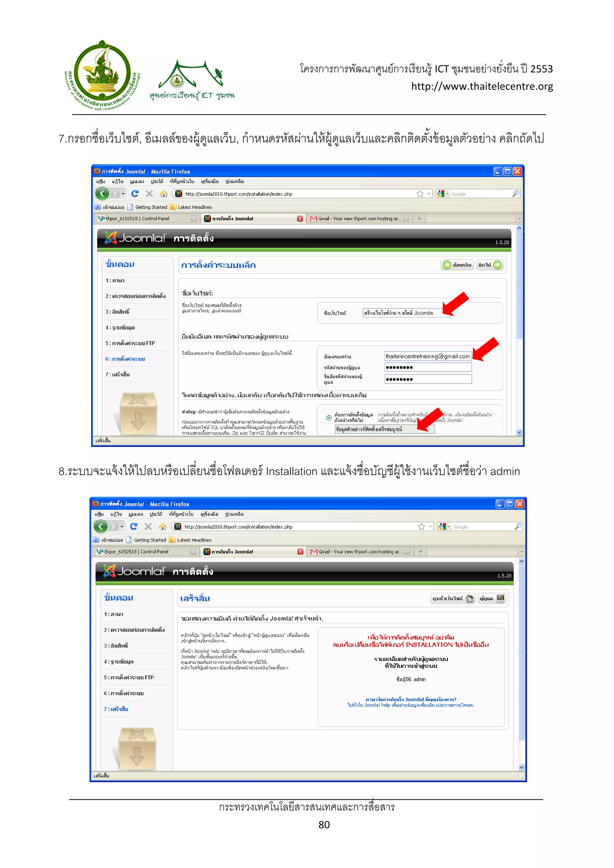This screenshot has width=614, height=868.
Task: Click the ผู้ดูแล admin button
Action: [x=491, y=598]
